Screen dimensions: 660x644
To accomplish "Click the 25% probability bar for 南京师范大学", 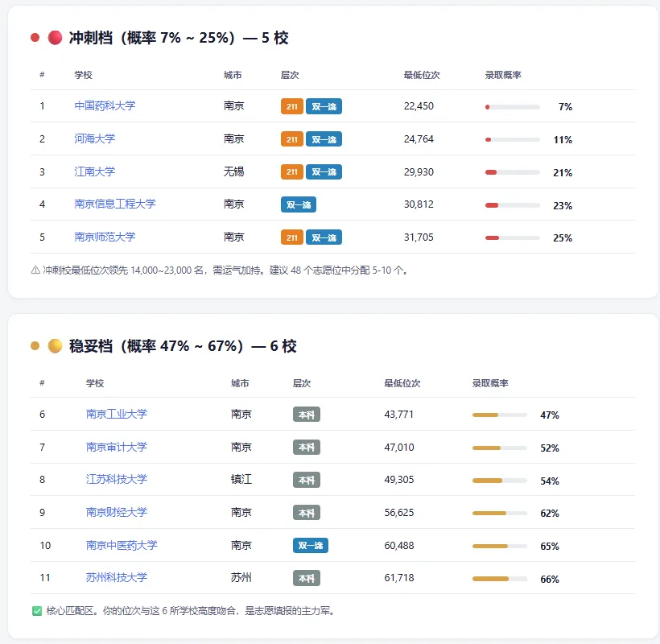I will (512, 237).
